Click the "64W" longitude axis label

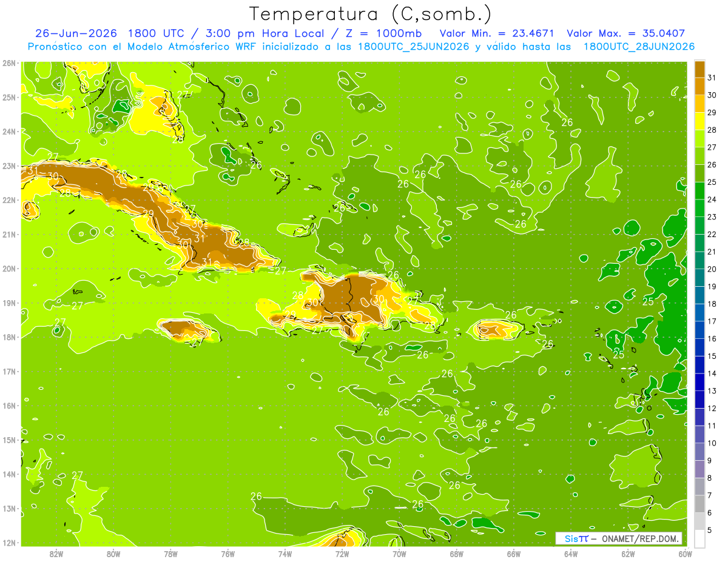point(571,553)
